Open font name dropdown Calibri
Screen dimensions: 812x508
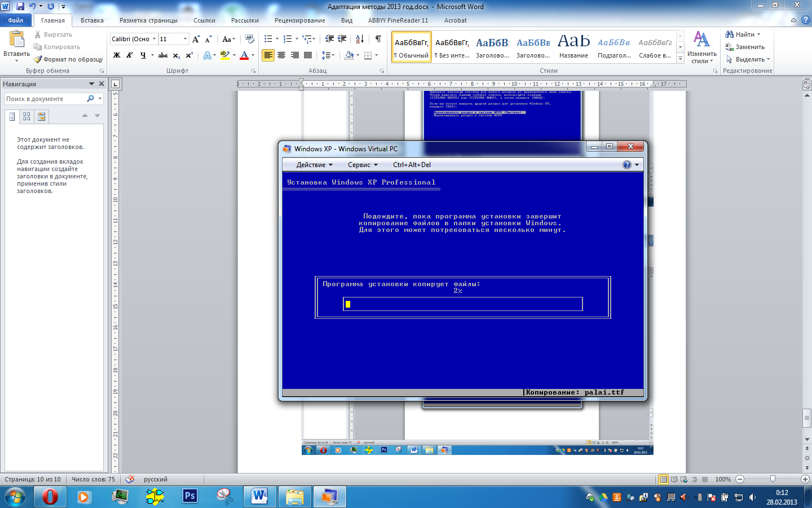[155, 39]
